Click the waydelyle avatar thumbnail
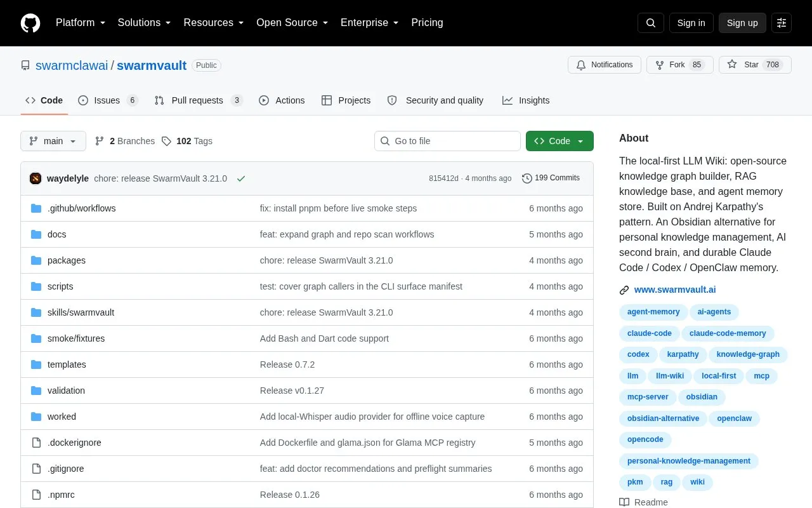812x508 pixels. pyautogui.click(x=36, y=178)
